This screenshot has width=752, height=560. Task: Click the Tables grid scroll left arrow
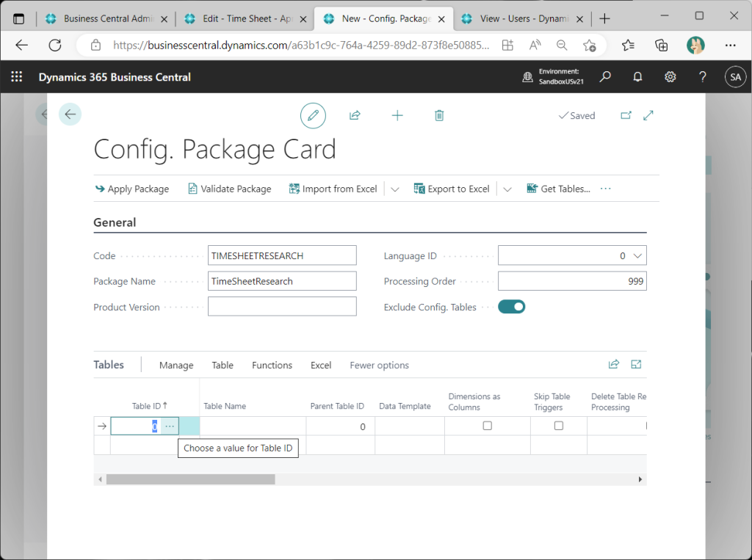click(100, 479)
